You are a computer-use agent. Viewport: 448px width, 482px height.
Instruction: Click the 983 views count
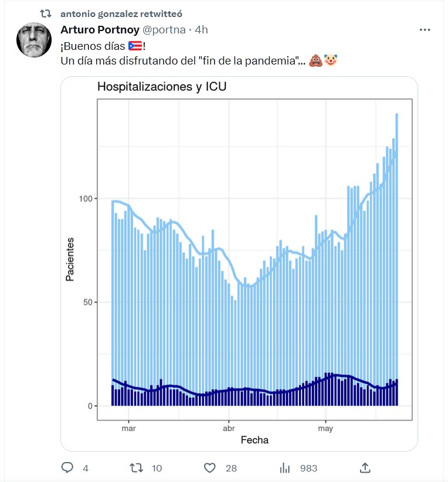(308, 468)
